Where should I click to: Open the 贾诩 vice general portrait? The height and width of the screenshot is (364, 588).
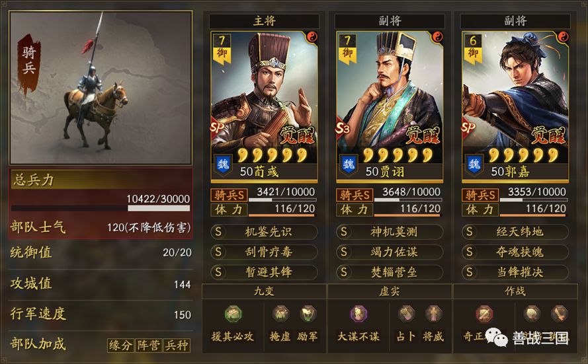(x=390, y=107)
